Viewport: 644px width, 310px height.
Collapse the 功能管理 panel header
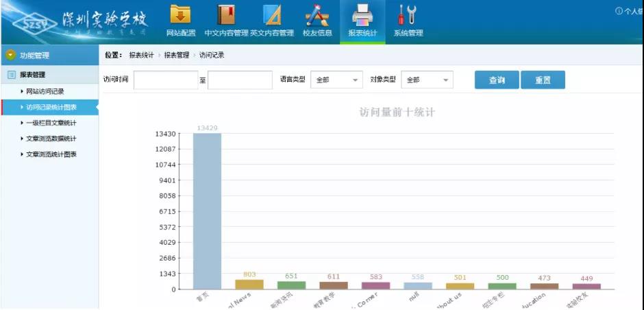tap(50, 55)
